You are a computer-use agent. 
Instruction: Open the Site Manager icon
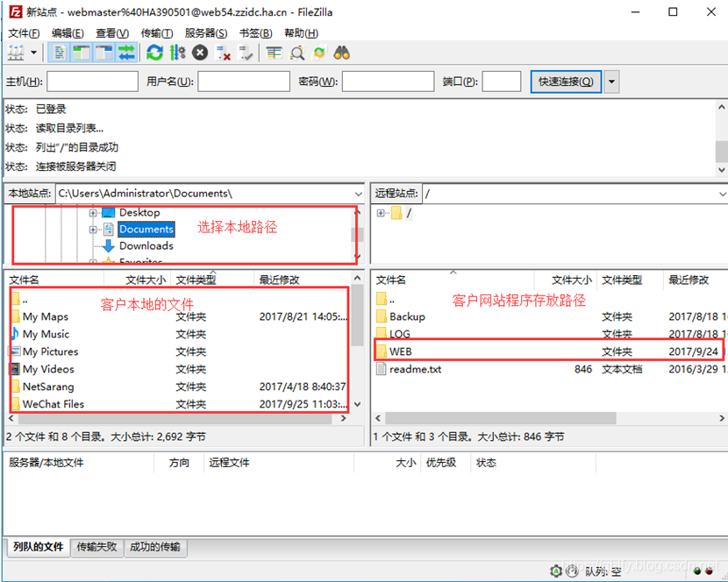[16, 53]
